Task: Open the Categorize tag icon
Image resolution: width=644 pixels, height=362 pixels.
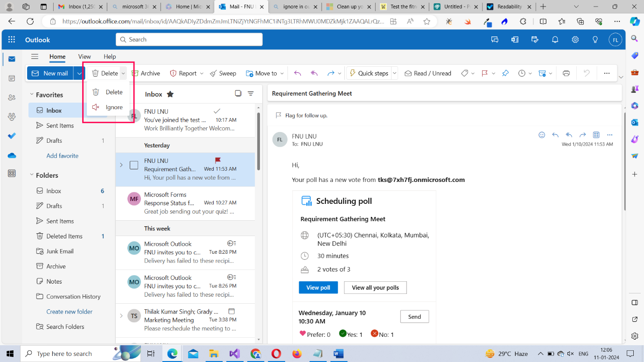Action: click(465, 73)
